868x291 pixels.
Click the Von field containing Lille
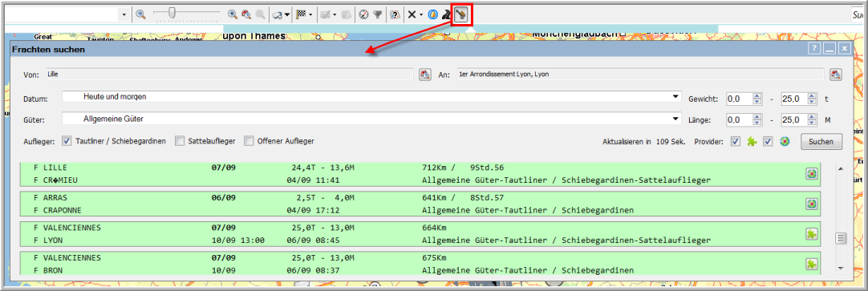(x=229, y=74)
